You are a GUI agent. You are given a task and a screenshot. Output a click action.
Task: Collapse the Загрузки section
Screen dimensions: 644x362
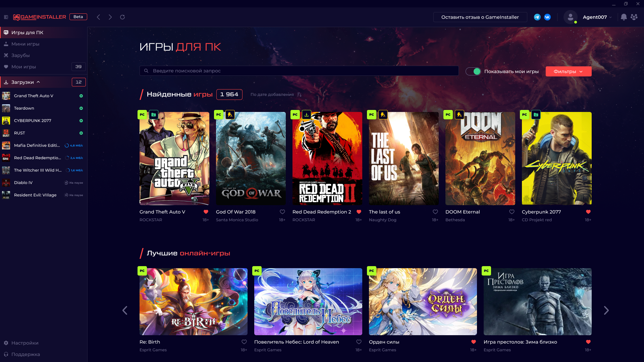(x=38, y=82)
